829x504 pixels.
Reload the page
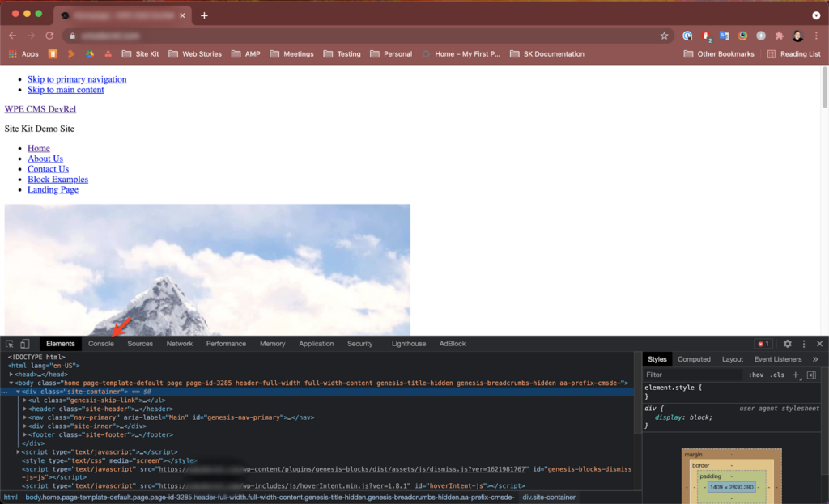point(49,36)
